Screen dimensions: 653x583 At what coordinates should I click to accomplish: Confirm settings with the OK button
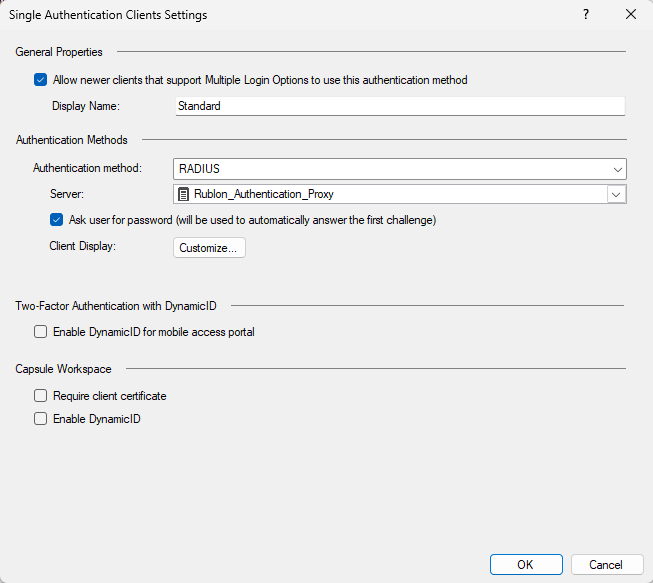526,565
